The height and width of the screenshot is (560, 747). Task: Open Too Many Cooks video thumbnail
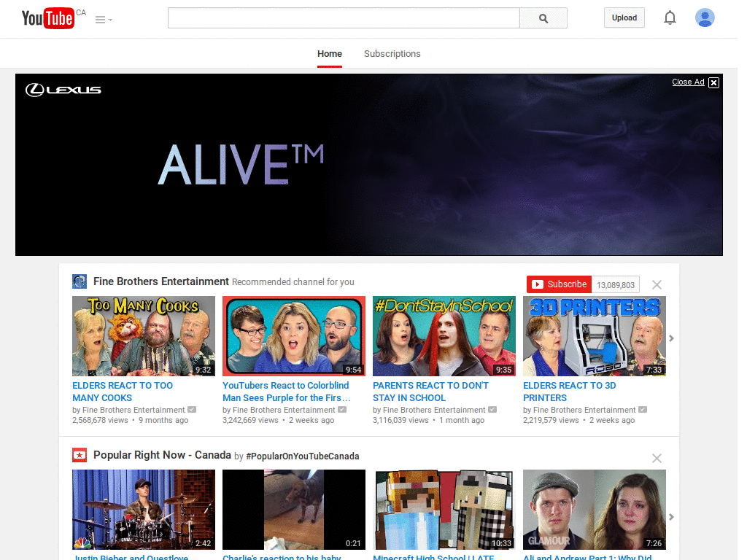point(144,336)
